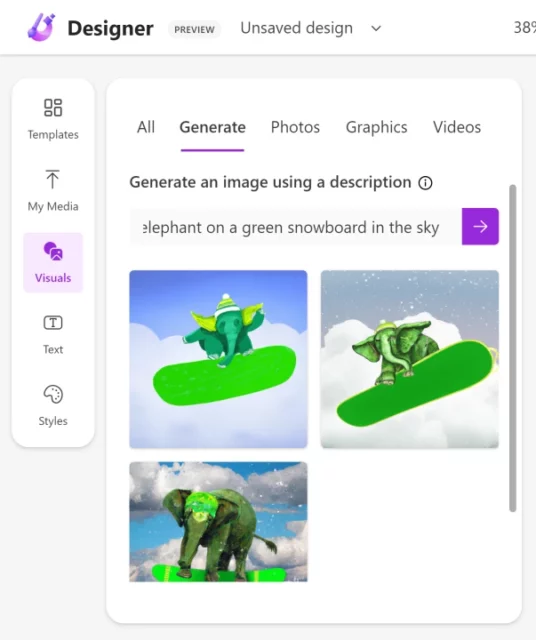Screen dimensions: 536x640
Task: Open the Graphics tab
Action: [376, 127]
